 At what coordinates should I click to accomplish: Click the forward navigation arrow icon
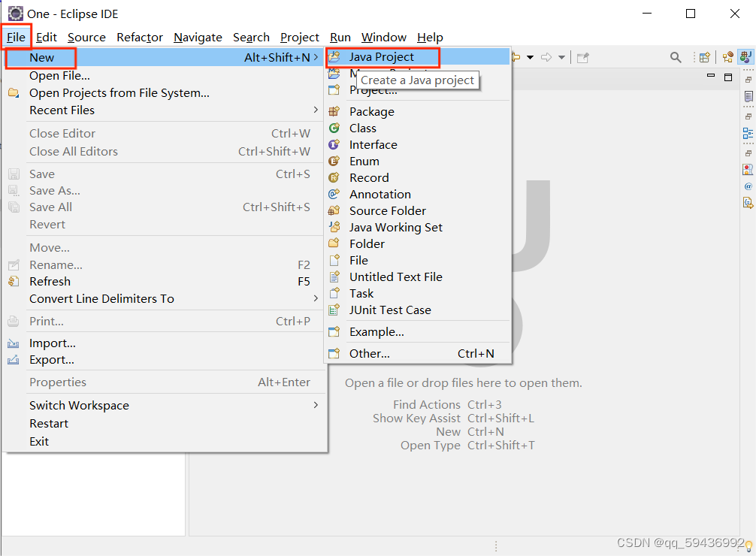[x=546, y=57]
